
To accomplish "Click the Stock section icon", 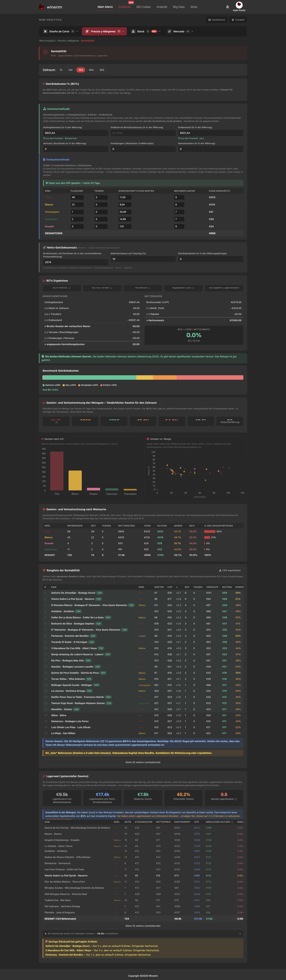I will point(133,32).
